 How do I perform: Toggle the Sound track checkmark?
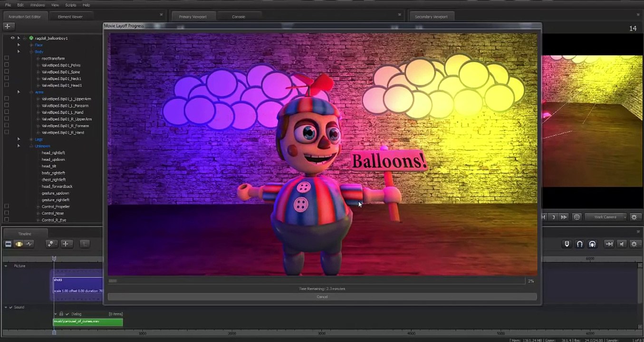(x=10, y=307)
